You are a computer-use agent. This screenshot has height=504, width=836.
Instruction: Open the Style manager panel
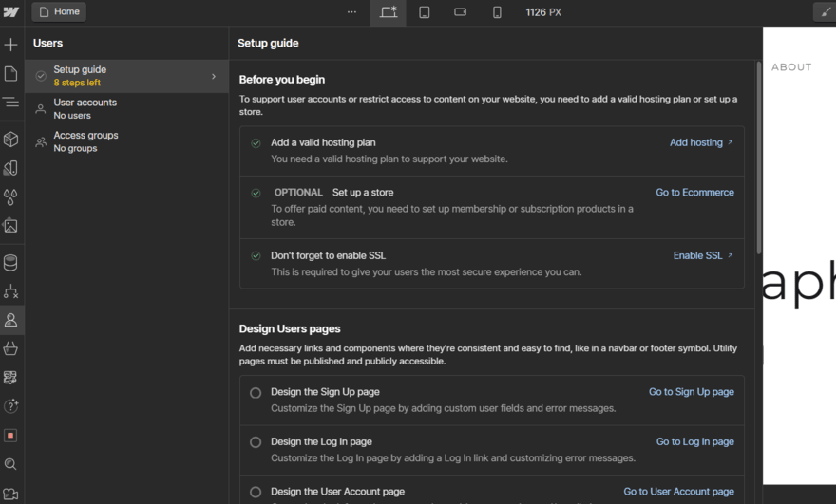[10, 168]
